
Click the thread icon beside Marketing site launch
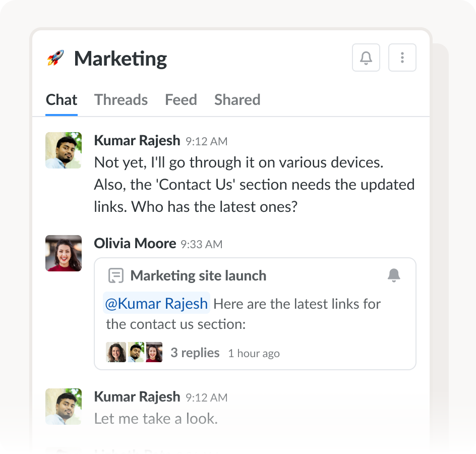click(x=115, y=275)
